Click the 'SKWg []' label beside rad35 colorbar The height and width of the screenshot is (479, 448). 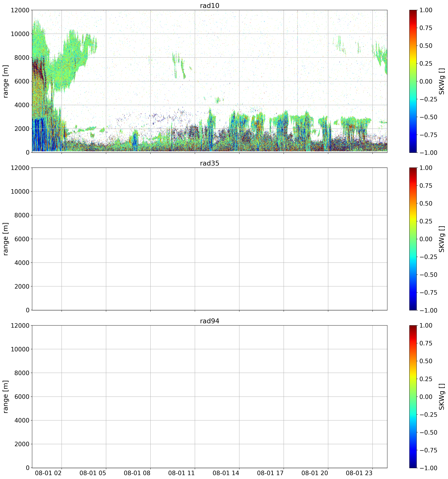[442, 239]
